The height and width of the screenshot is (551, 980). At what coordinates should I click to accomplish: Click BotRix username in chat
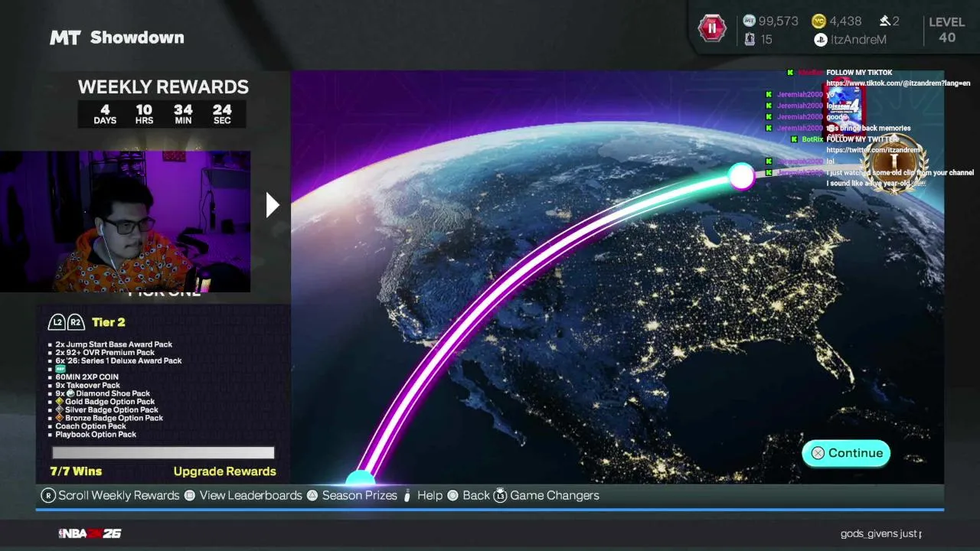(812, 139)
